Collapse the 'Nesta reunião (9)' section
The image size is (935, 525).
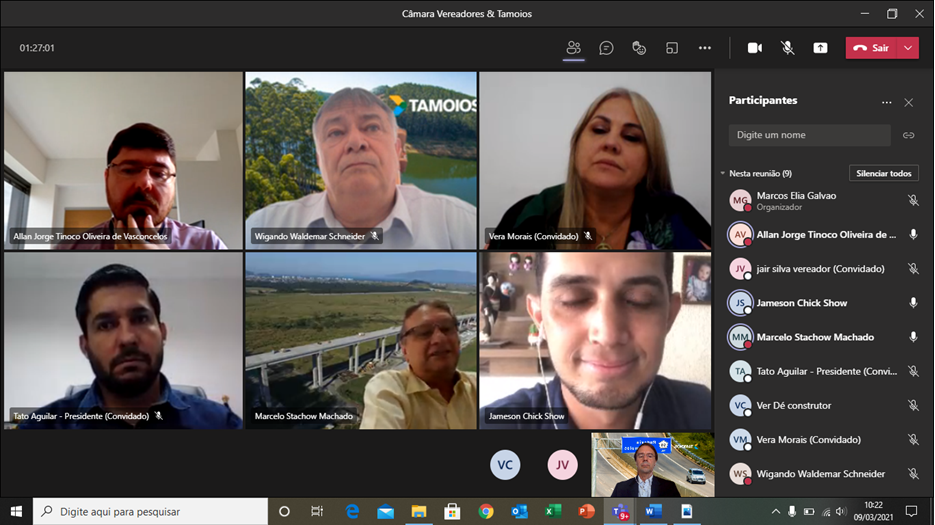click(723, 173)
